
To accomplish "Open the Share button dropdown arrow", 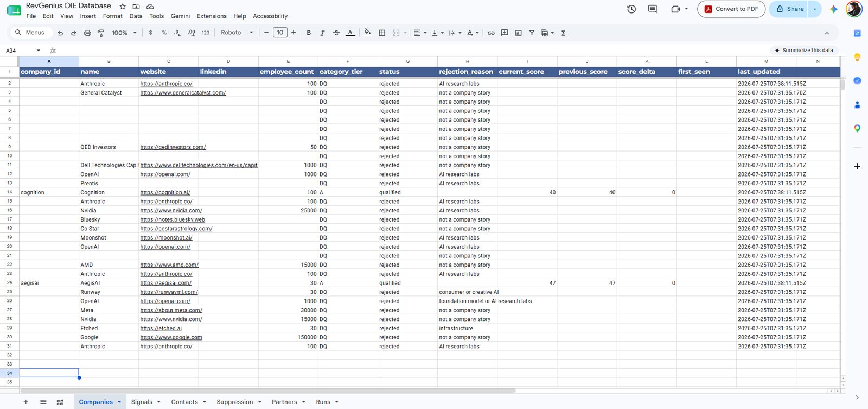I will pyautogui.click(x=815, y=9).
